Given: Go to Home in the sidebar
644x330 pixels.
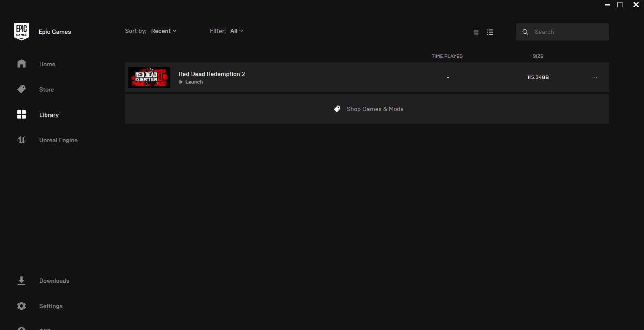Looking at the screenshot, I should coord(47,64).
